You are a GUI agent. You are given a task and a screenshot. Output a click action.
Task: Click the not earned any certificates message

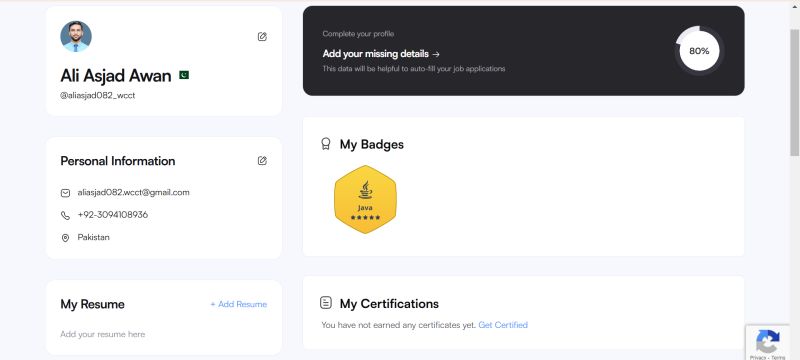pos(399,325)
